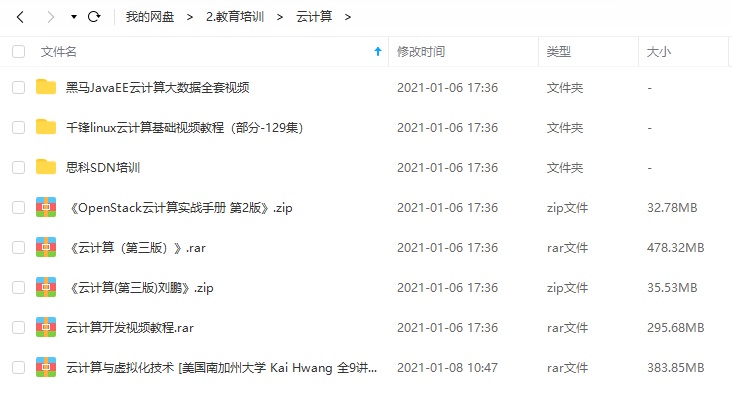This screenshot has width=732, height=402.
Task: Sort by 类型 column
Action: click(x=559, y=51)
